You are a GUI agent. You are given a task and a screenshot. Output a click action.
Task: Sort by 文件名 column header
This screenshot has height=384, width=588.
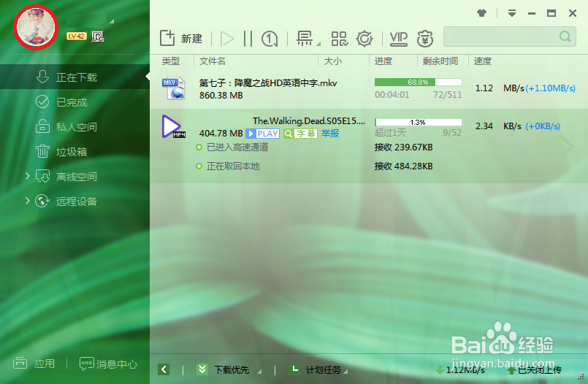[x=213, y=61]
